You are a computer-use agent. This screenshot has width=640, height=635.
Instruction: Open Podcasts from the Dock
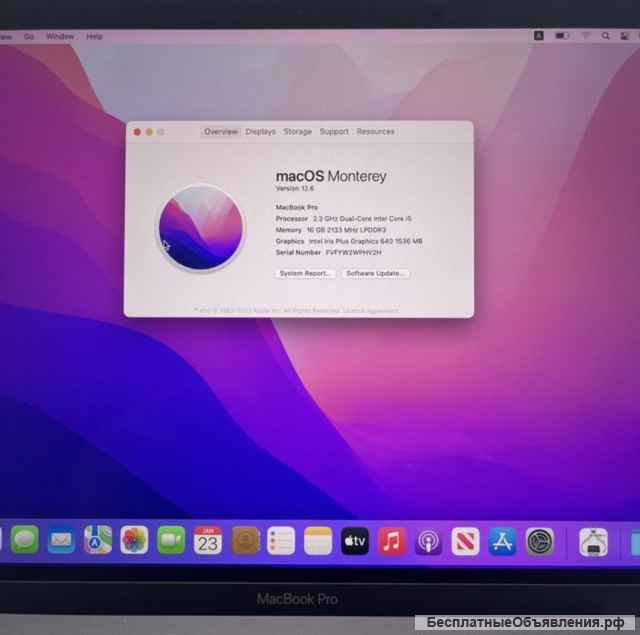coord(428,542)
